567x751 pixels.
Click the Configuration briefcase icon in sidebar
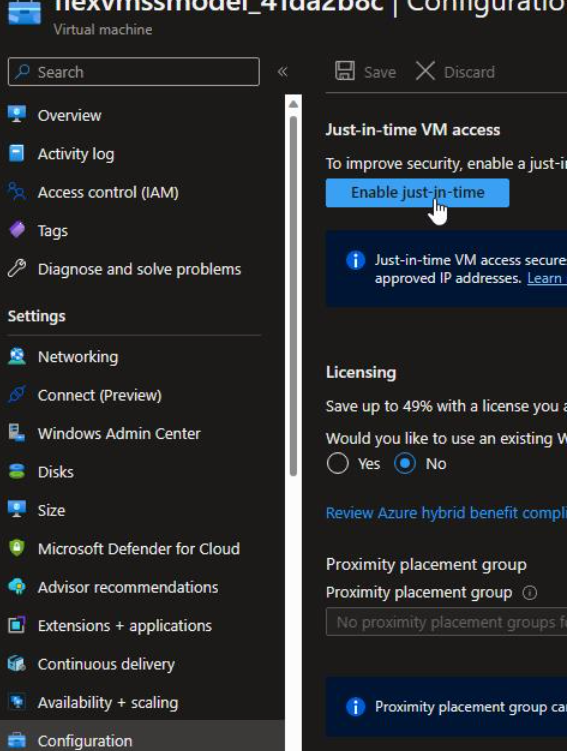17,740
